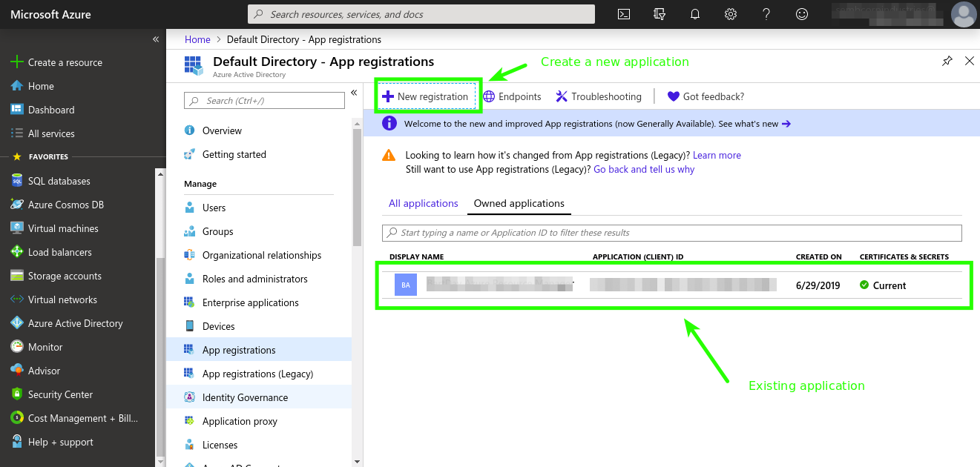Click the Home breadcrumb link
This screenshot has height=467, width=980.
(197, 39)
